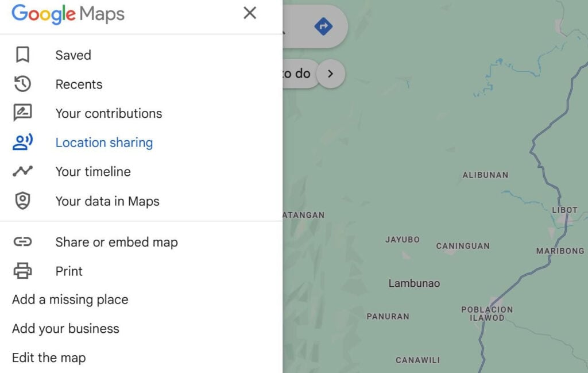Select the "to do" category chip
588x373 pixels.
coord(299,74)
